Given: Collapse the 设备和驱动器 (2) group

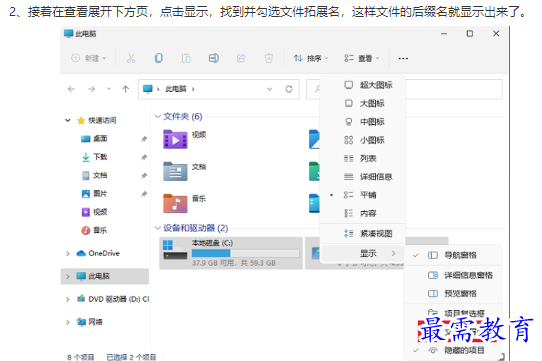Looking at the screenshot, I should [x=158, y=228].
